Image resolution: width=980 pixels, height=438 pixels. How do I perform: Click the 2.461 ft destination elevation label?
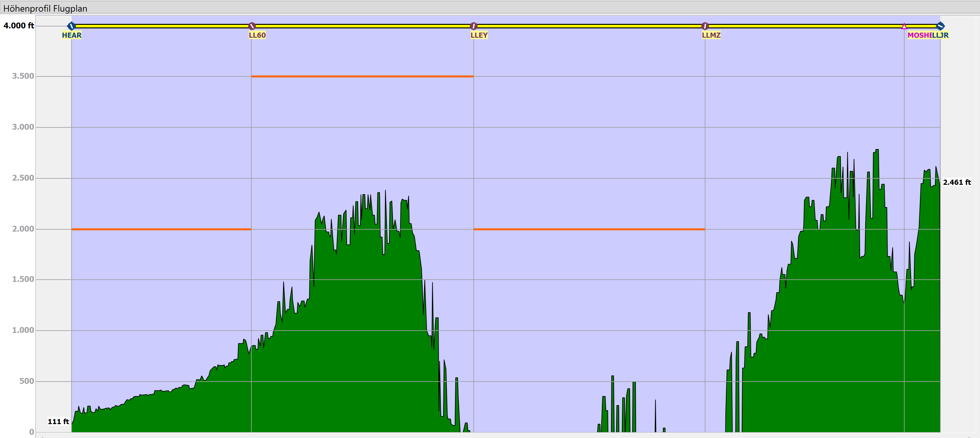[957, 183]
